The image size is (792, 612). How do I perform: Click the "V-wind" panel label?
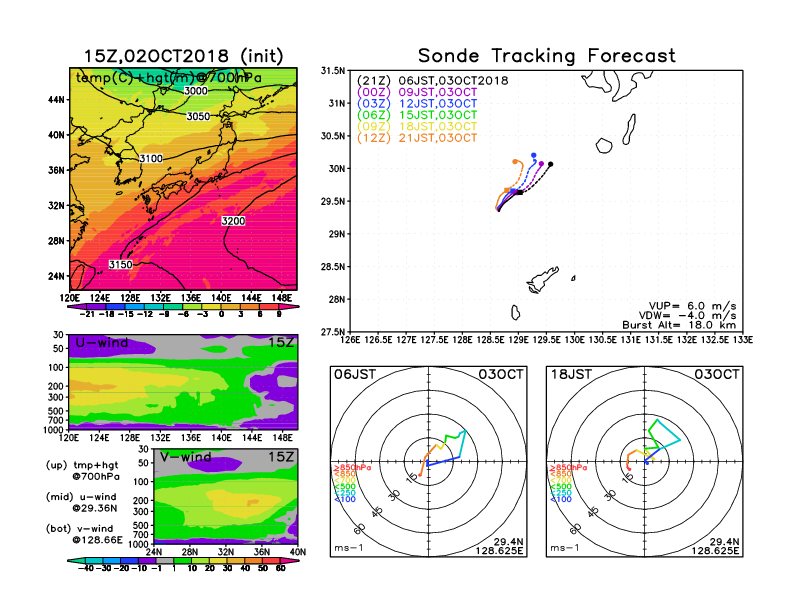pyautogui.click(x=185, y=457)
